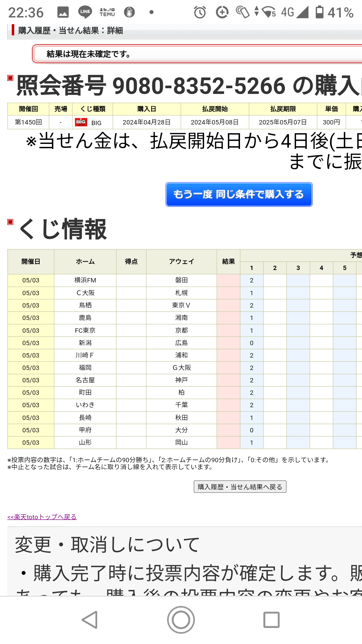Select home team 鹿島
Image resolution: width=362 pixels, height=644 pixels.
click(85, 318)
